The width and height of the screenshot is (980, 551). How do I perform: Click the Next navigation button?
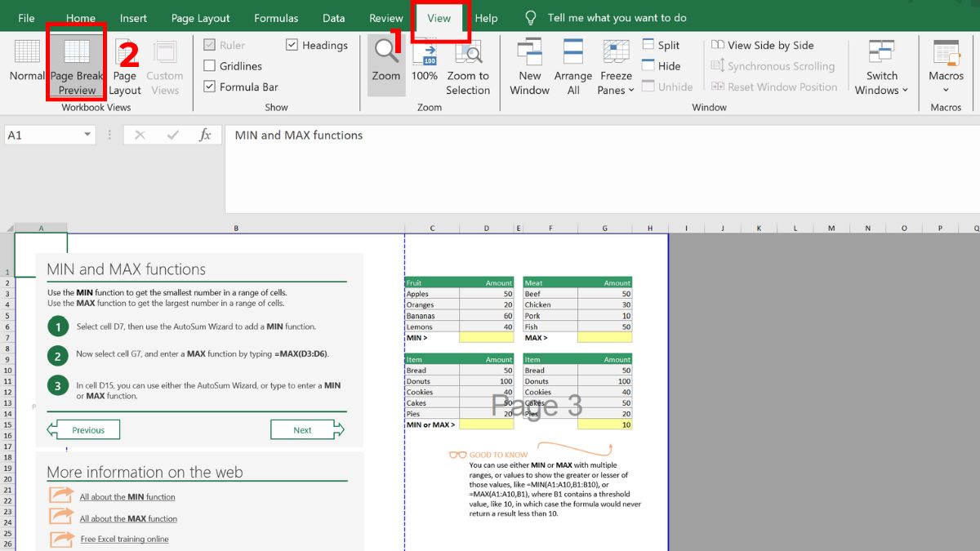point(307,429)
